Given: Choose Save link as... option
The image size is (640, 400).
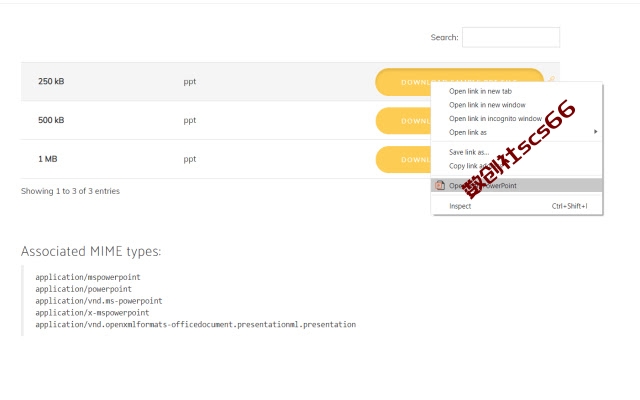Looking at the screenshot, I should pyautogui.click(x=469, y=152).
